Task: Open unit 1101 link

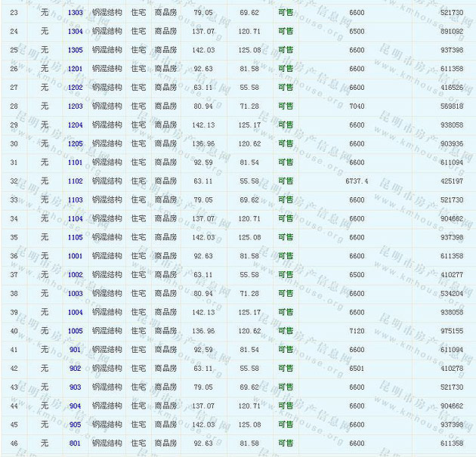Action: point(75,162)
